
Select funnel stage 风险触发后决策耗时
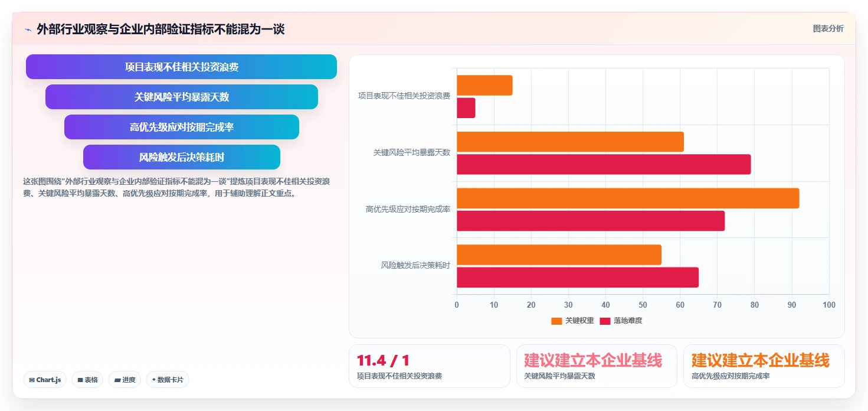click(x=182, y=157)
